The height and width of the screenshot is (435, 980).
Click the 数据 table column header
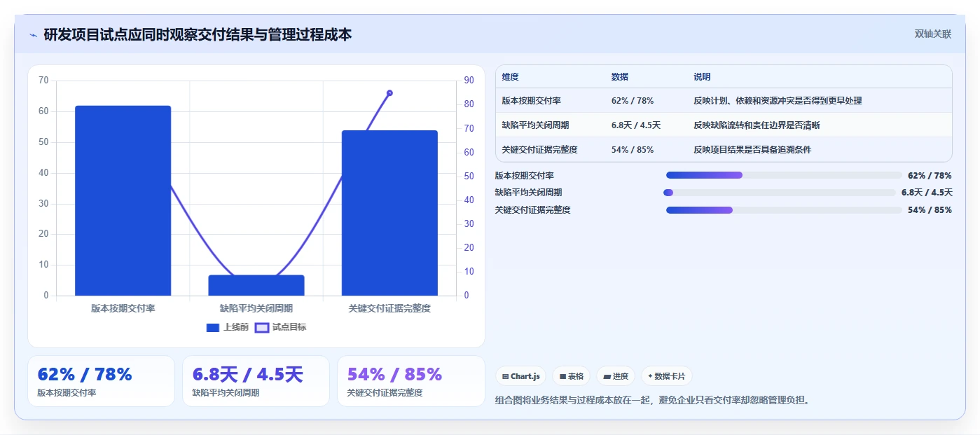tap(620, 77)
